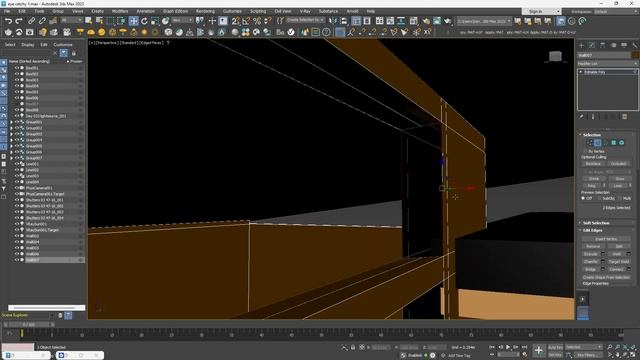Expand Group001 in Scene Explorer
Screen dimensions: 640x360
11,122
